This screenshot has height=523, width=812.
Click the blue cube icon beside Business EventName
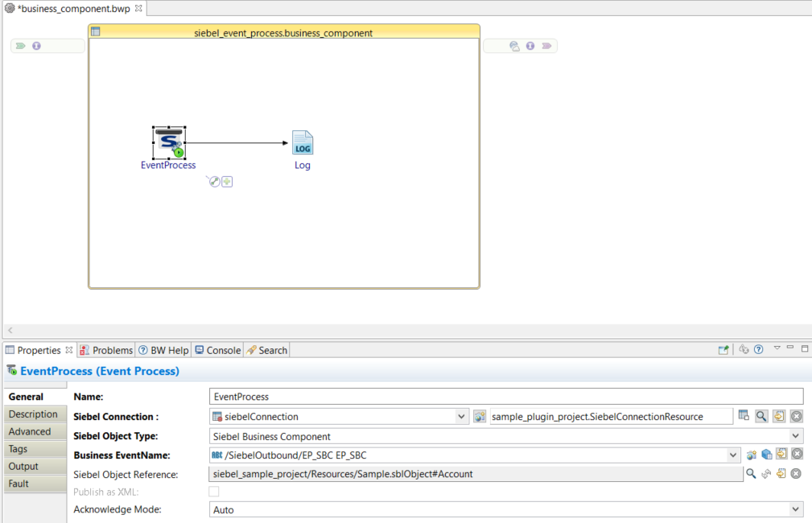[766, 455]
